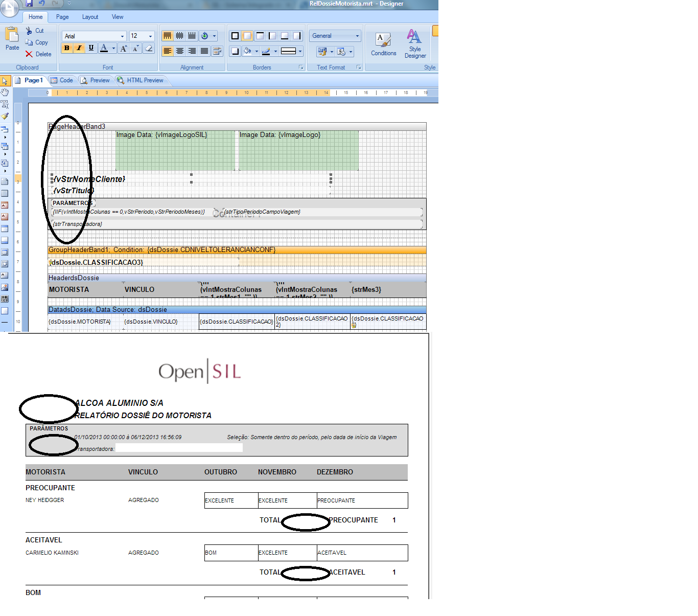The image size is (698, 616).
Task: Remove all borders
Action: tap(247, 36)
